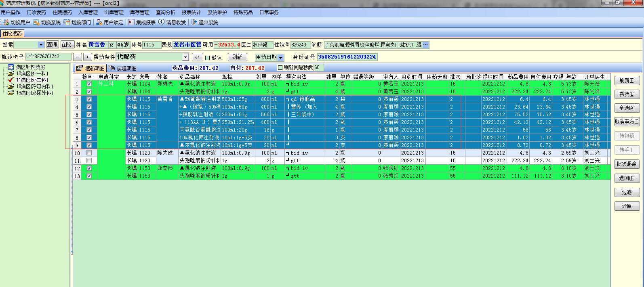Click 刷新 button next to 默认
The width and height of the screenshot is (644, 287).
click(x=237, y=57)
